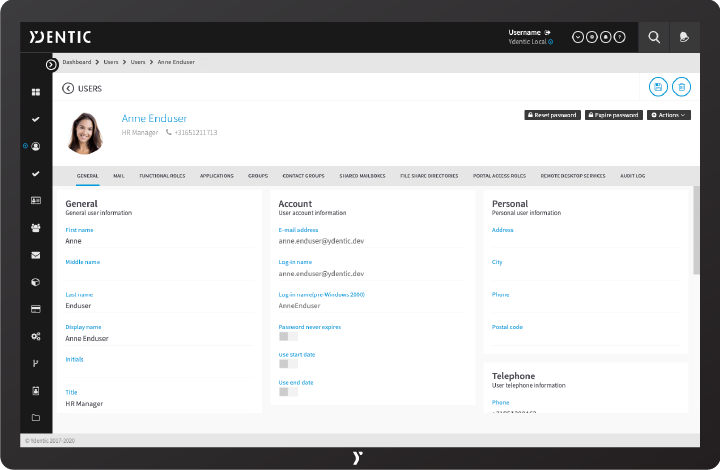
Task: Open the mail envelope icon in sidebar
Action: click(36, 255)
